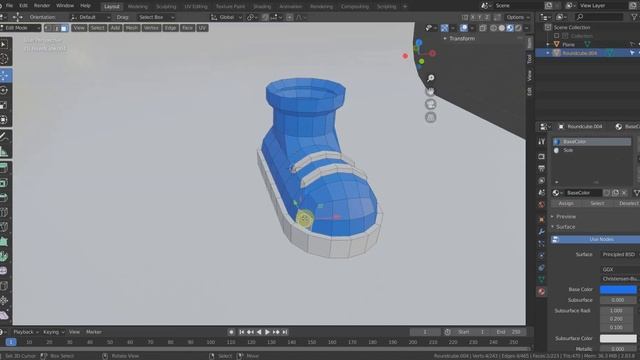Select the Spin tool

4,256
